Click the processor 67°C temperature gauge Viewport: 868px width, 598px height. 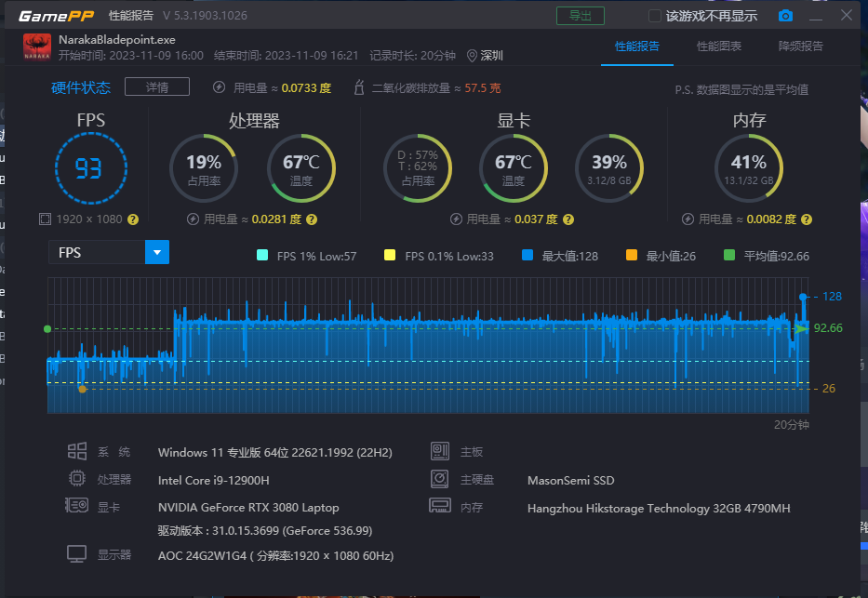tap(301, 168)
